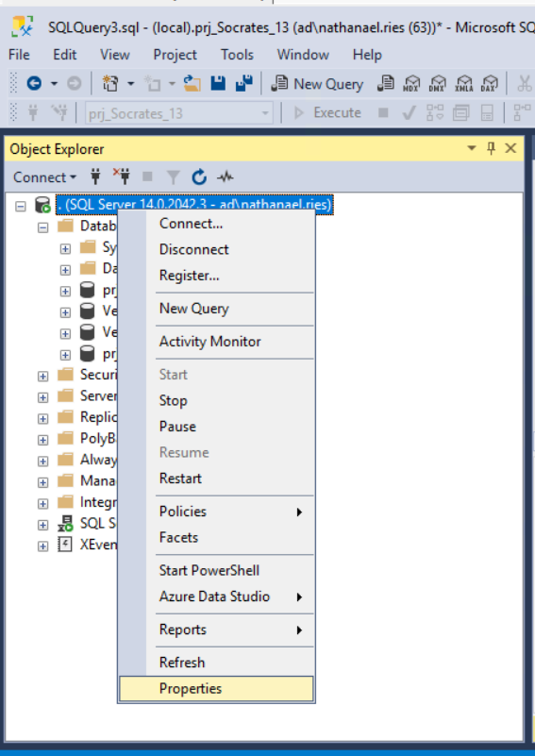Open the File menu
This screenshot has height=756, width=535.
[19, 55]
